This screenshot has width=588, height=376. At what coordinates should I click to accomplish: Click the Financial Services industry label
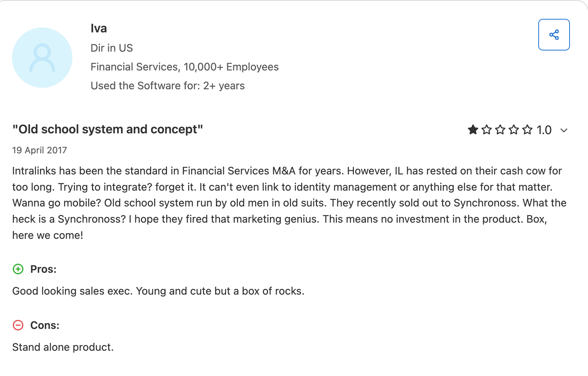coord(184,67)
